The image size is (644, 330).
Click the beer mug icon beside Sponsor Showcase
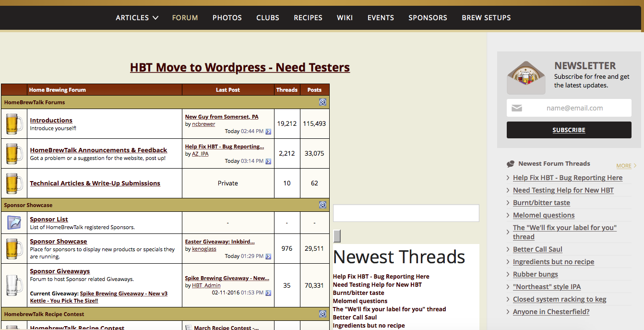[14, 249]
